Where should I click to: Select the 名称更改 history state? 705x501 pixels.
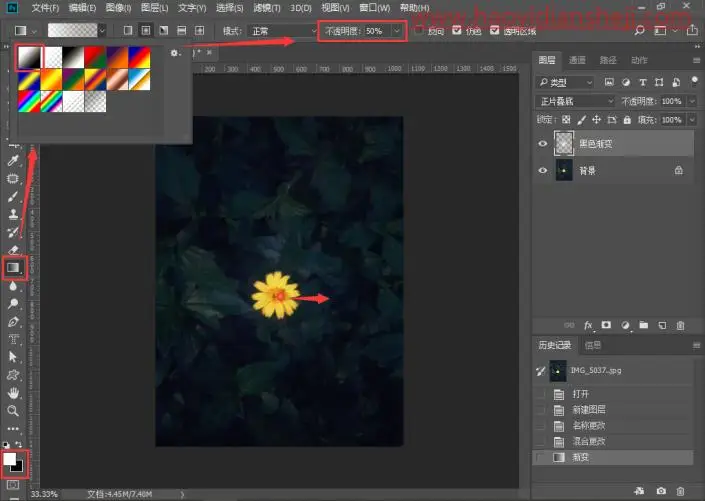pyautogui.click(x=613, y=425)
